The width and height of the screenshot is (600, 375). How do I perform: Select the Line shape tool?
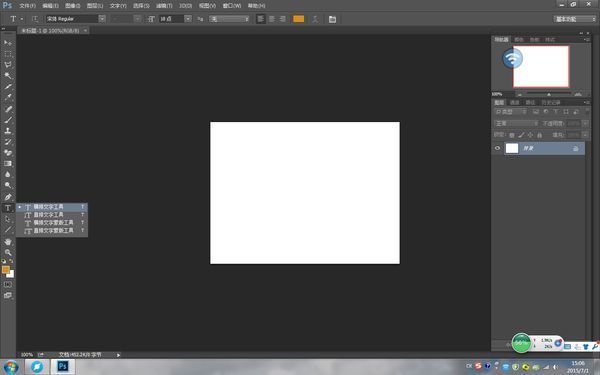click(x=8, y=230)
